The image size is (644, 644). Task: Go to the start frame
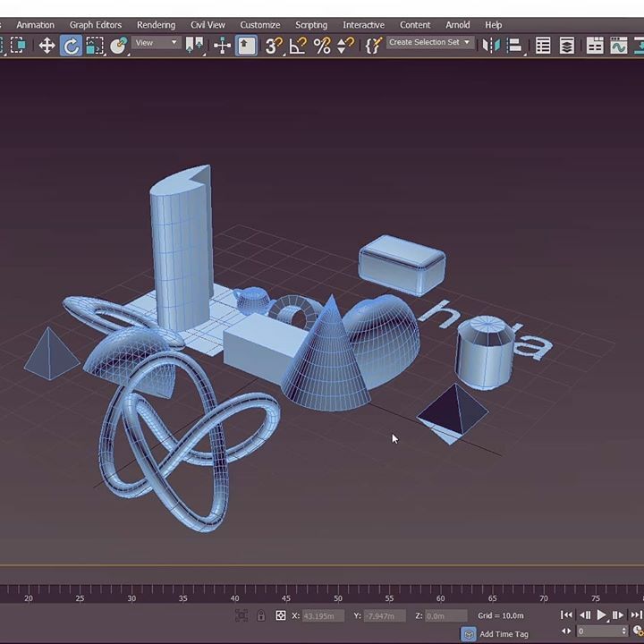tap(566, 614)
